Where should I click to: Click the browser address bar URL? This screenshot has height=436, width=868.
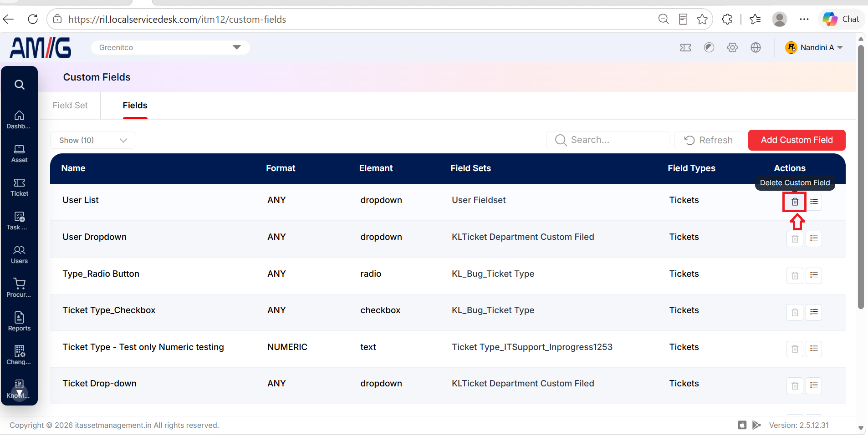177,19
